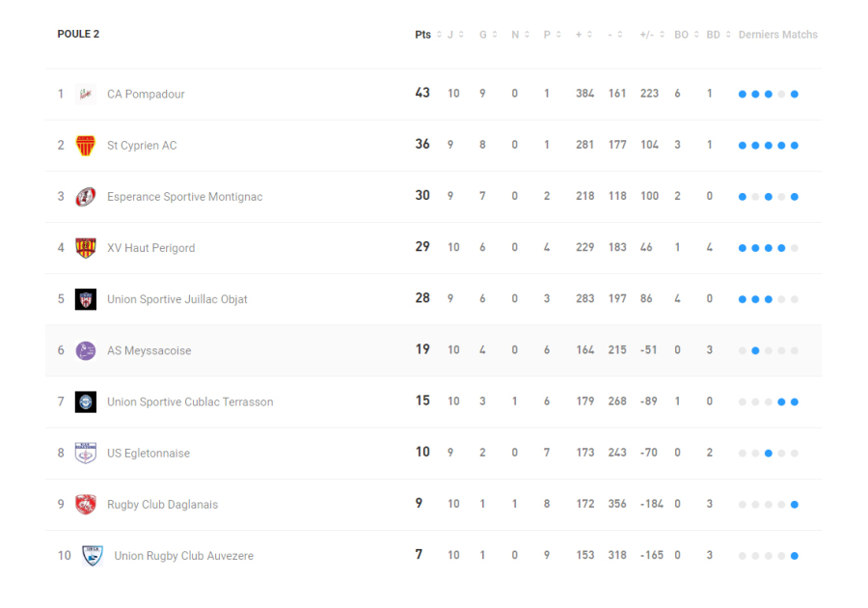The width and height of the screenshot is (868, 608).
Task: Click Union Sportive Juillac Objat logo
Action: point(86,299)
